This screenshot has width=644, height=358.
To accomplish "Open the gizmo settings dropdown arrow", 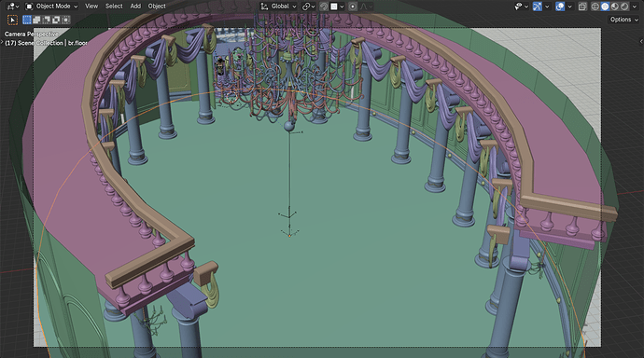I will coord(547,7).
